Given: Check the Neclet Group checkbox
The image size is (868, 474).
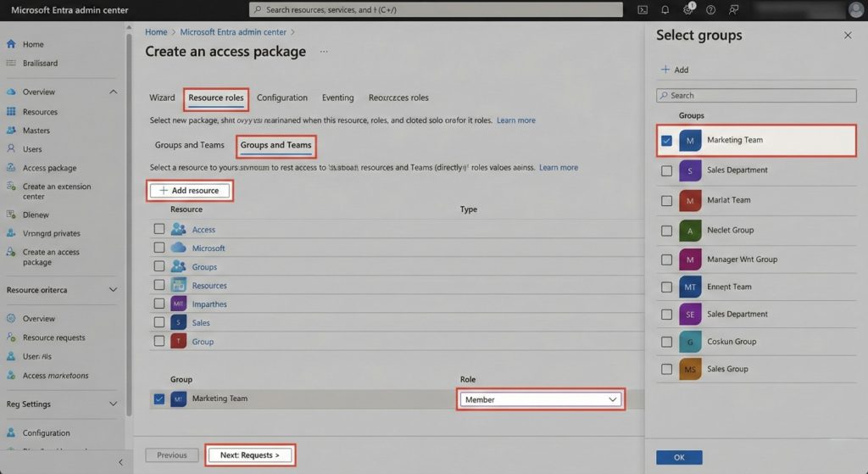Looking at the screenshot, I should tap(666, 230).
